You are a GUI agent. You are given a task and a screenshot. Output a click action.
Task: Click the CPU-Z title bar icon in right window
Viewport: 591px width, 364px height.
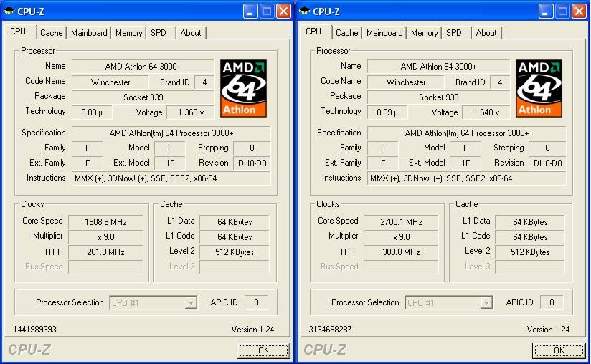(x=304, y=11)
